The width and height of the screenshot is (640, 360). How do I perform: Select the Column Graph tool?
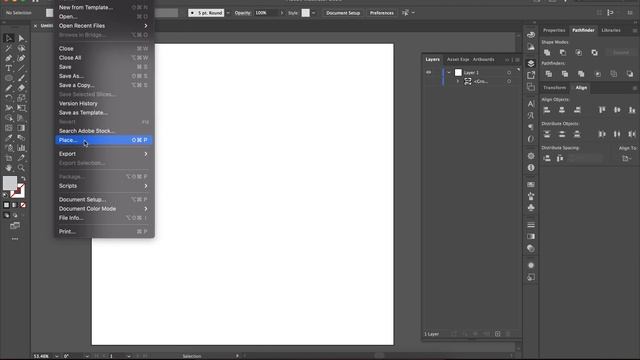click(21, 148)
